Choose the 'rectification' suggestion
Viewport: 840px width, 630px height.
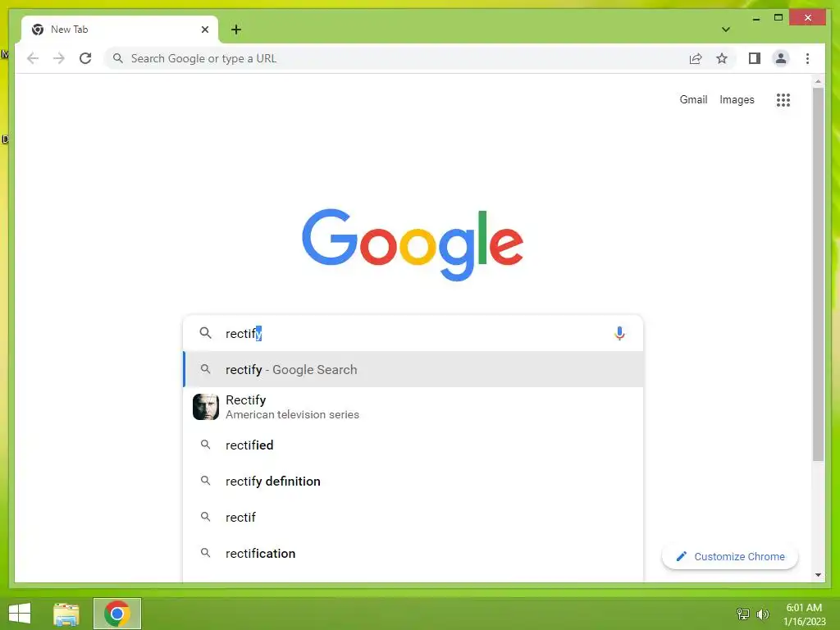413,553
